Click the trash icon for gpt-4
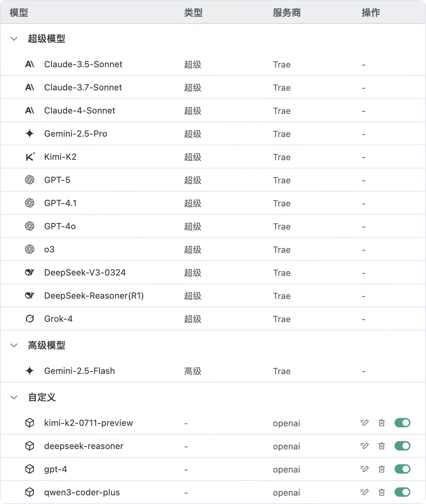The height and width of the screenshot is (504, 426). pos(382,469)
